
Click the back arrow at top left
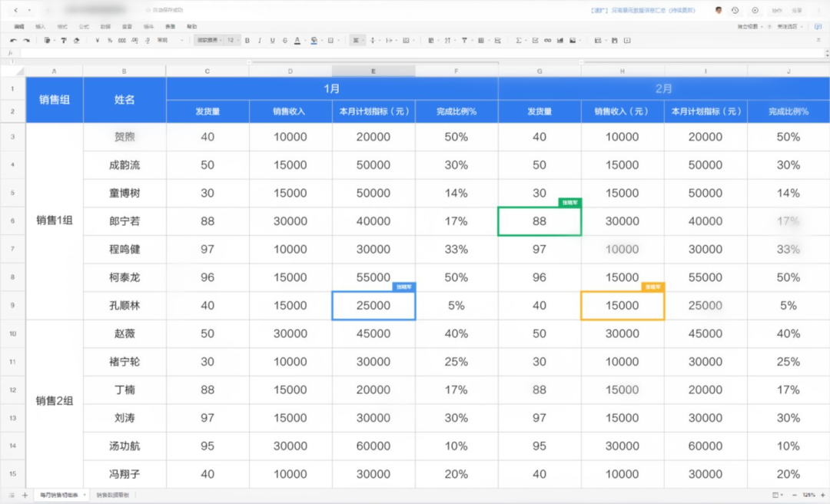click(16, 10)
